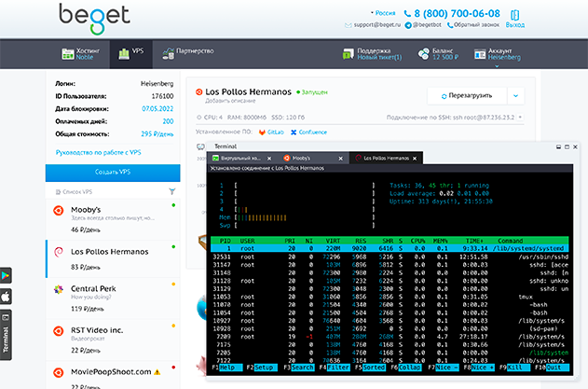Open the Apple App Store side icon
The height and width of the screenshot is (389, 588).
tap(6, 297)
